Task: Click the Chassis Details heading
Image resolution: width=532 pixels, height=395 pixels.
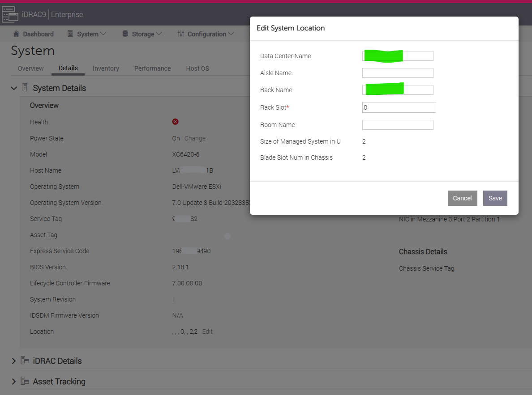Action: [423, 251]
